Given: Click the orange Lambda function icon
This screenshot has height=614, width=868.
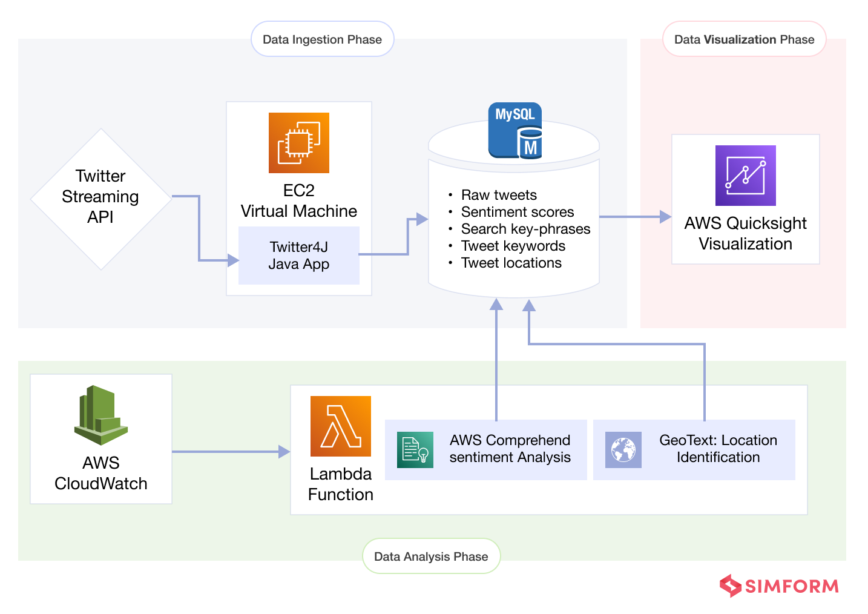Looking at the screenshot, I should [x=341, y=426].
